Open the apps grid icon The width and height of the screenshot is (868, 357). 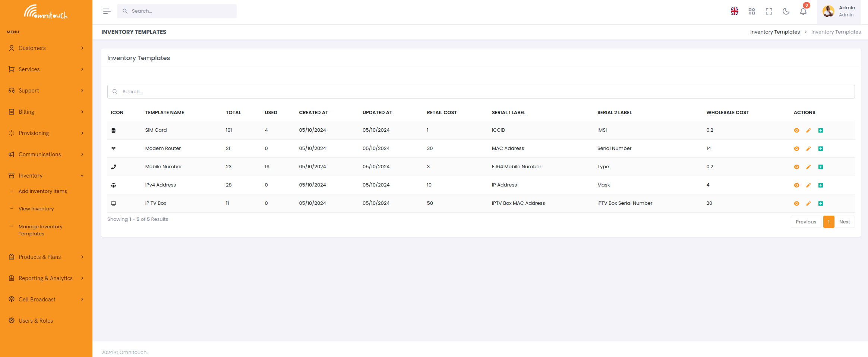[x=751, y=11]
